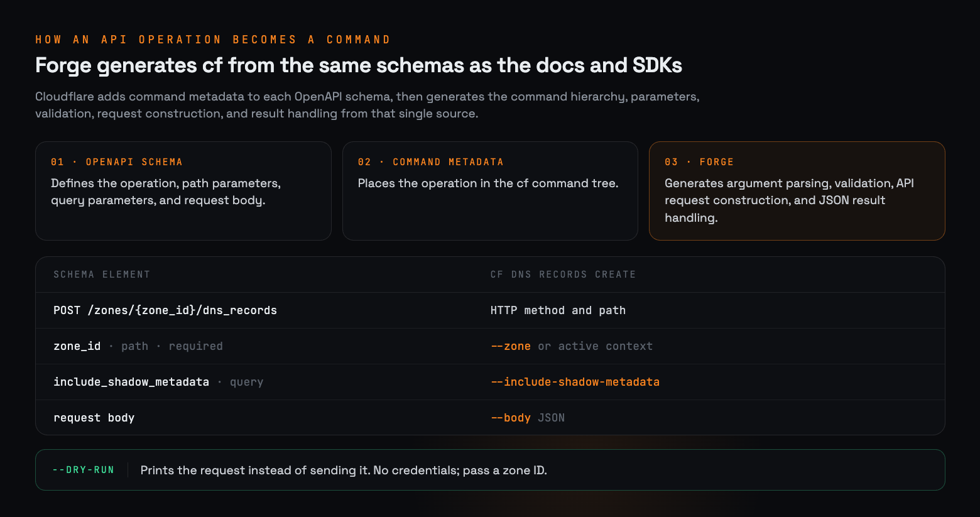Select the 'HTTP method and path' cell
This screenshot has height=517, width=980.
click(558, 310)
